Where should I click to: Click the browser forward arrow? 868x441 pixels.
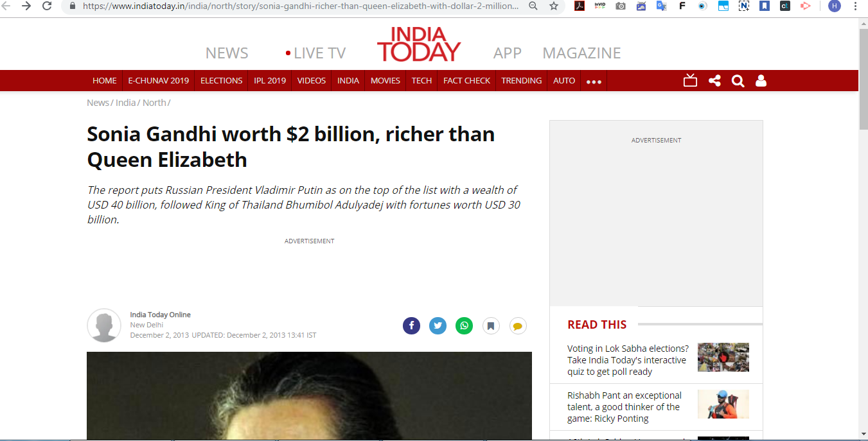[x=26, y=6]
